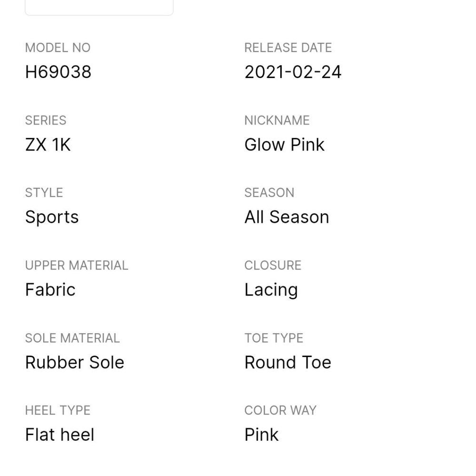Click the Sports style value
This screenshot has width=476, height=476.
52,217
